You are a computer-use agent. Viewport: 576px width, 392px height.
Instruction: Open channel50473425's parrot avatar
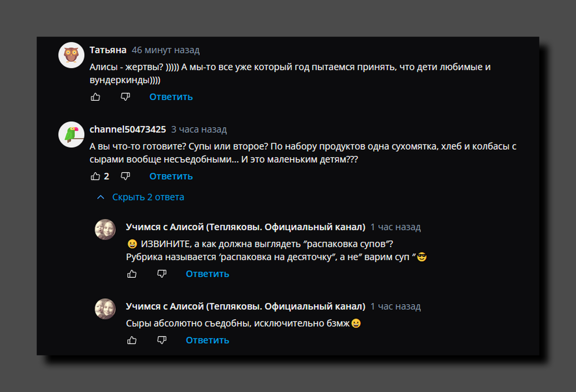coord(72,134)
